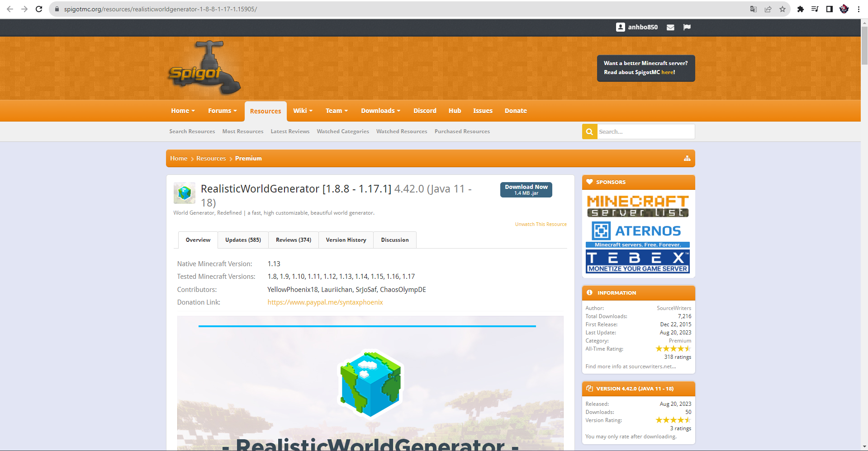
Task: Open Minecraft Server List sponsor banner
Action: click(638, 206)
